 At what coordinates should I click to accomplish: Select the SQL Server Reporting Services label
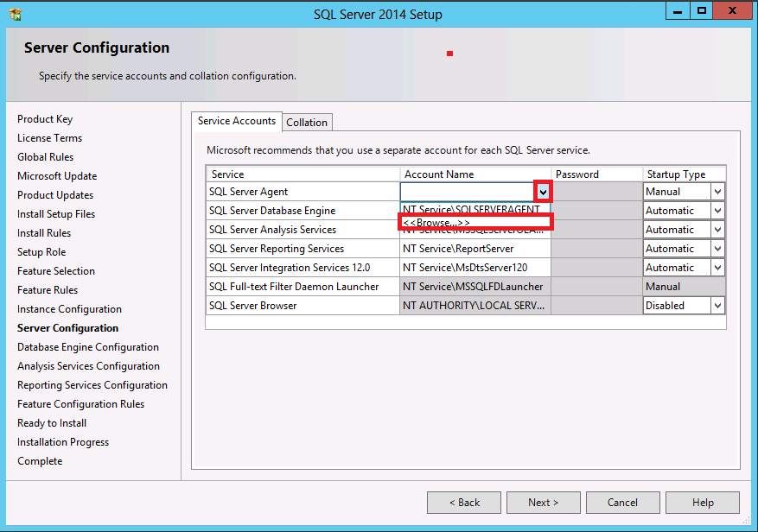point(277,249)
